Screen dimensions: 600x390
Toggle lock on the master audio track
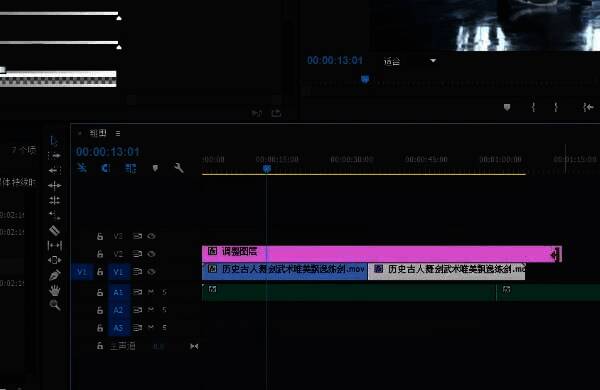click(x=100, y=346)
